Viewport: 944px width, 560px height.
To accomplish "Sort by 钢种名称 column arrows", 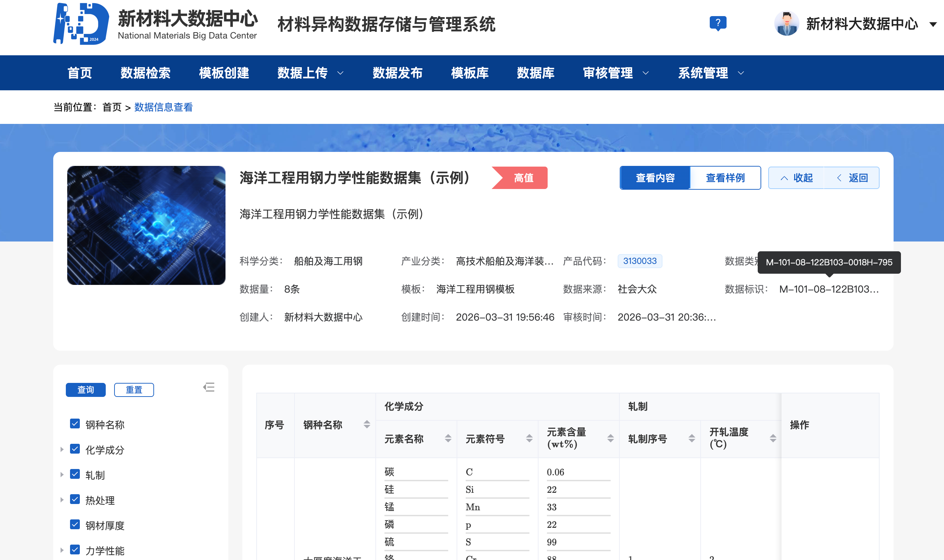I will click(x=367, y=425).
